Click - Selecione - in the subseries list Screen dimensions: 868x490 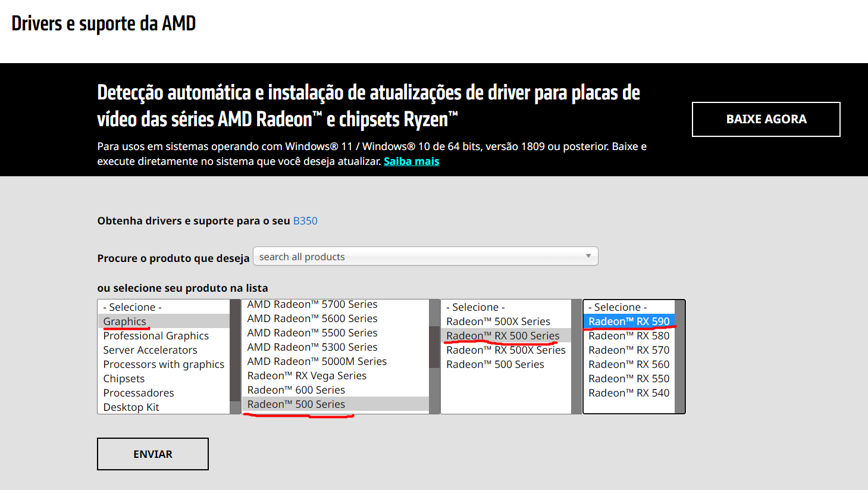506,307
